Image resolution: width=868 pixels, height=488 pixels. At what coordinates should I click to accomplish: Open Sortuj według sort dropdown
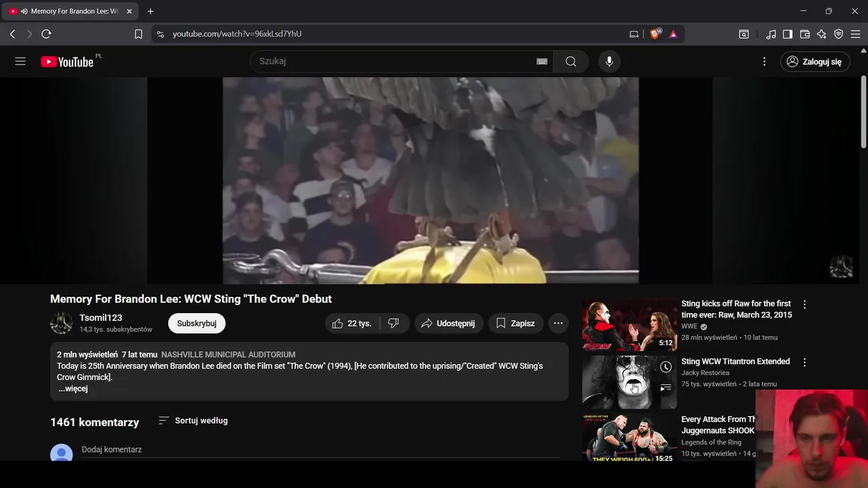click(x=193, y=421)
